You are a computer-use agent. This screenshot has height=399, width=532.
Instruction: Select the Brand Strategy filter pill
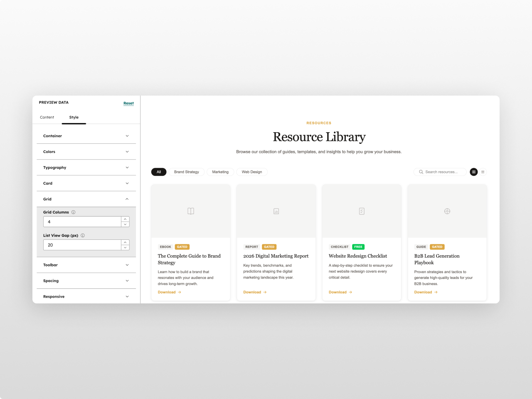[x=186, y=172]
